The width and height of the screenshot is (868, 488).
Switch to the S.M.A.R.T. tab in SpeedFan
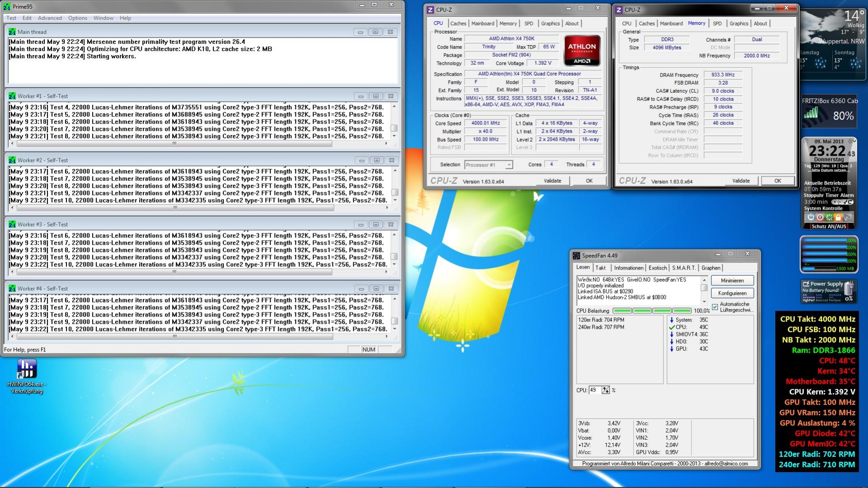coord(684,268)
